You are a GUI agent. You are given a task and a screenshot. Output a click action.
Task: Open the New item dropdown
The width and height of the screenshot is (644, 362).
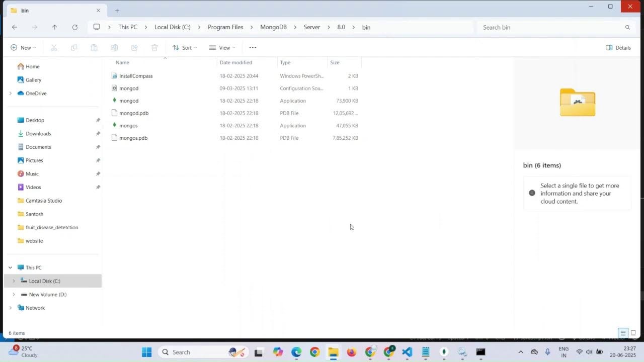coord(23,48)
